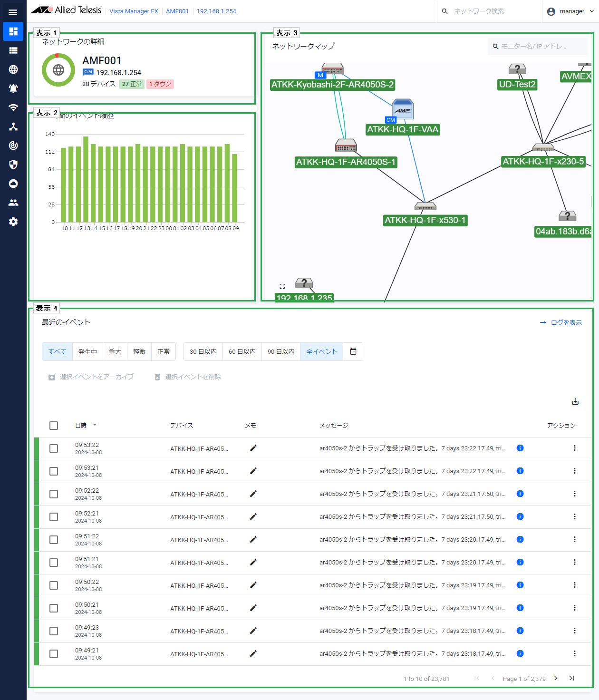Click the info icon on the 09:52:22 event
Image resolution: width=599 pixels, height=700 pixels.
[x=520, y=494]
